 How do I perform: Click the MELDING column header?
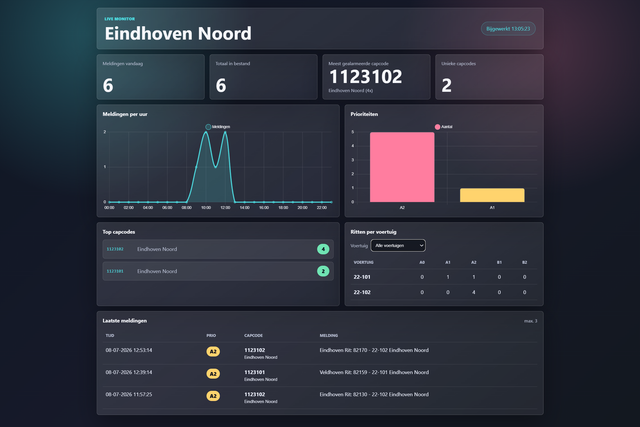(329, 336)
